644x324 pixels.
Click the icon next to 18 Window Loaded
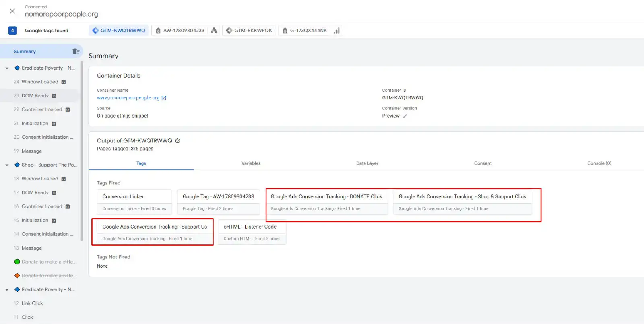pyautogui.click(x=64, y=179)
